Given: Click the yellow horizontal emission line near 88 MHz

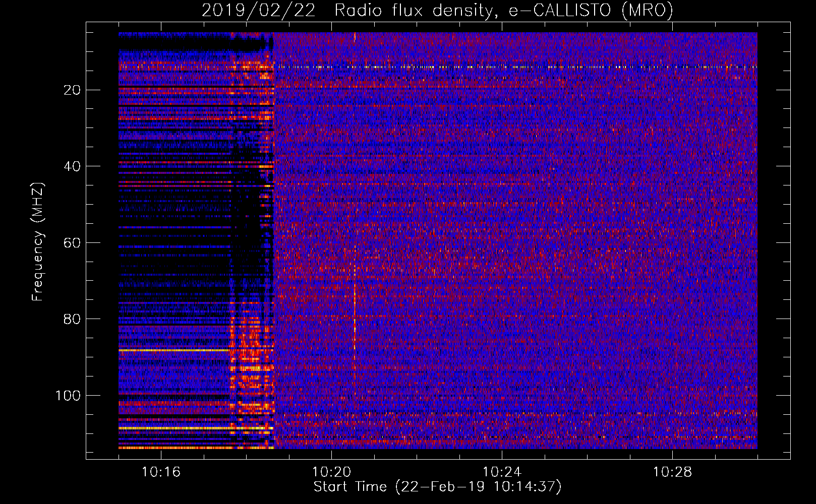Looking at the screenshot, I should click(x=174, y=350).
